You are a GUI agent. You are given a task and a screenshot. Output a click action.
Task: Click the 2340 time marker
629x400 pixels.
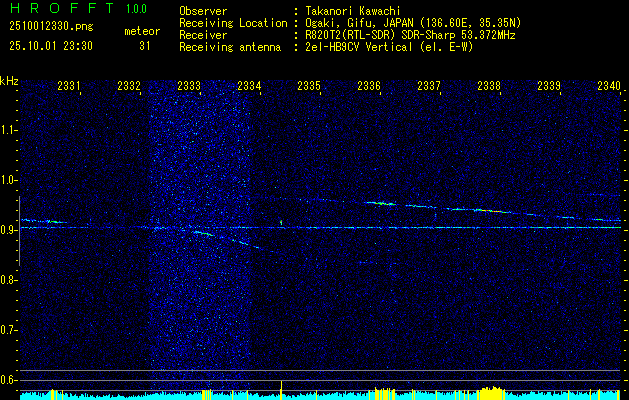coord(609,85)
